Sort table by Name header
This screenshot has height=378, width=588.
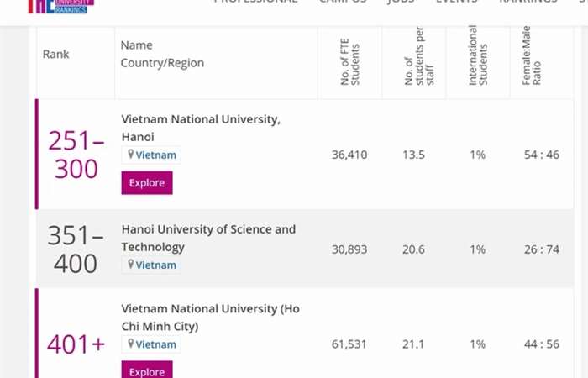coord(136,45)
